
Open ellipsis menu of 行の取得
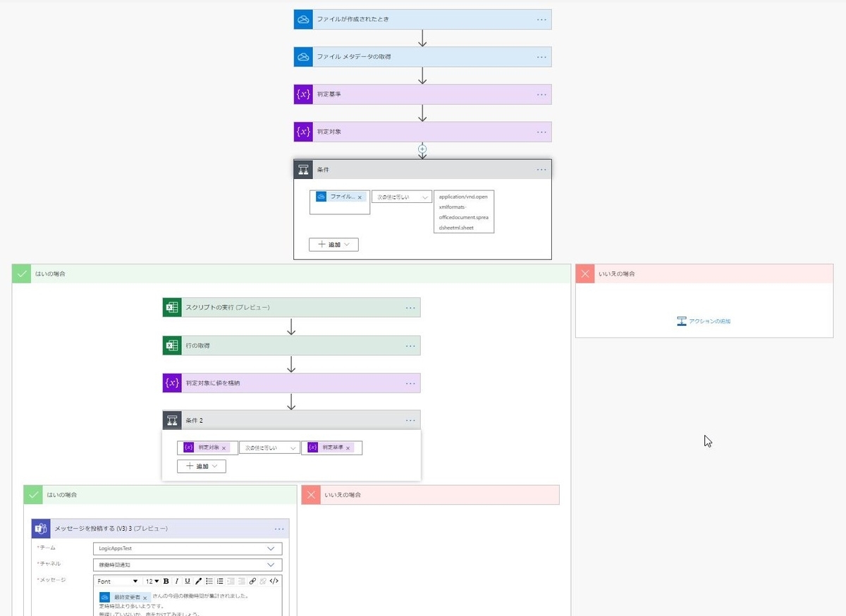click(411, 345)
